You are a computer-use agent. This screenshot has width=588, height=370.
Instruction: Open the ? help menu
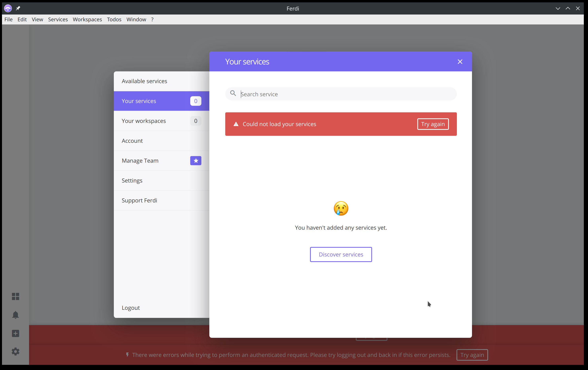point(152,19)
